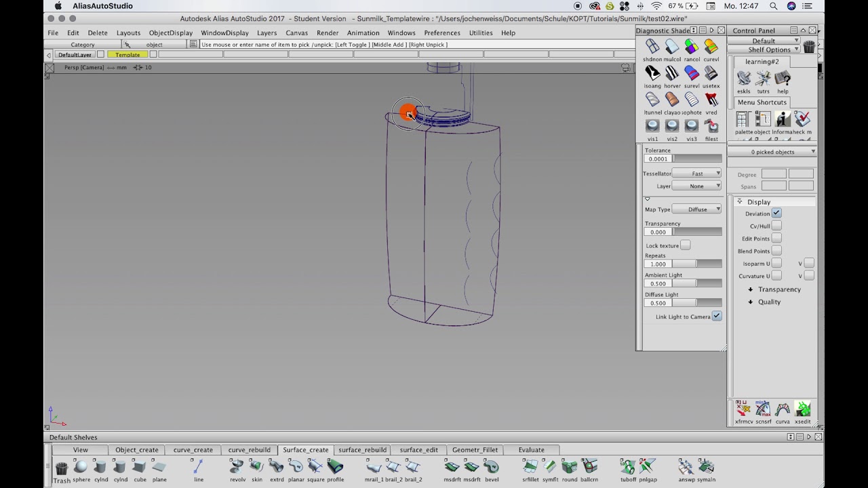Image resolution: width=868 pixels, height=488 pixels.
Task: Switch to the Evaluate shelf tab
Action: 532,450
